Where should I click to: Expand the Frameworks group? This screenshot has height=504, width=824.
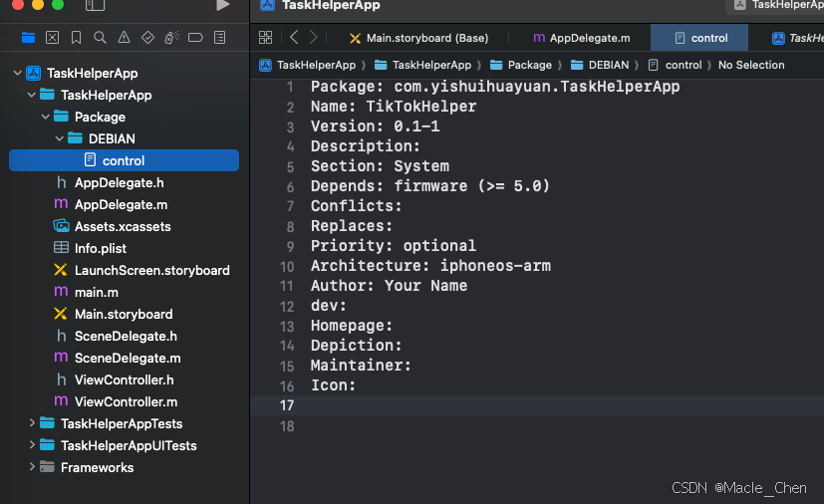click(x=32, y=467)
